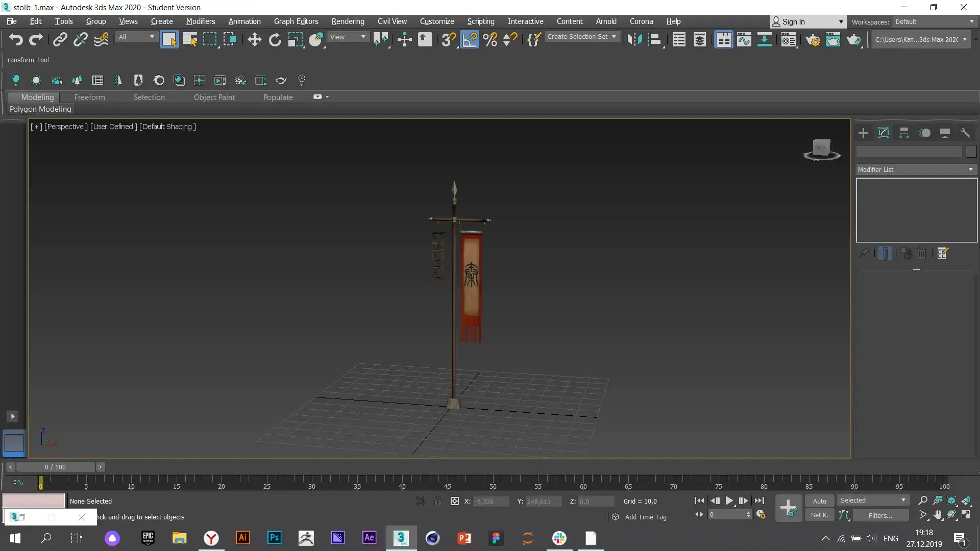Toggle the Spinner Snap button
Viewport: 980px width, 551px height.
click(x=510, y=39)
